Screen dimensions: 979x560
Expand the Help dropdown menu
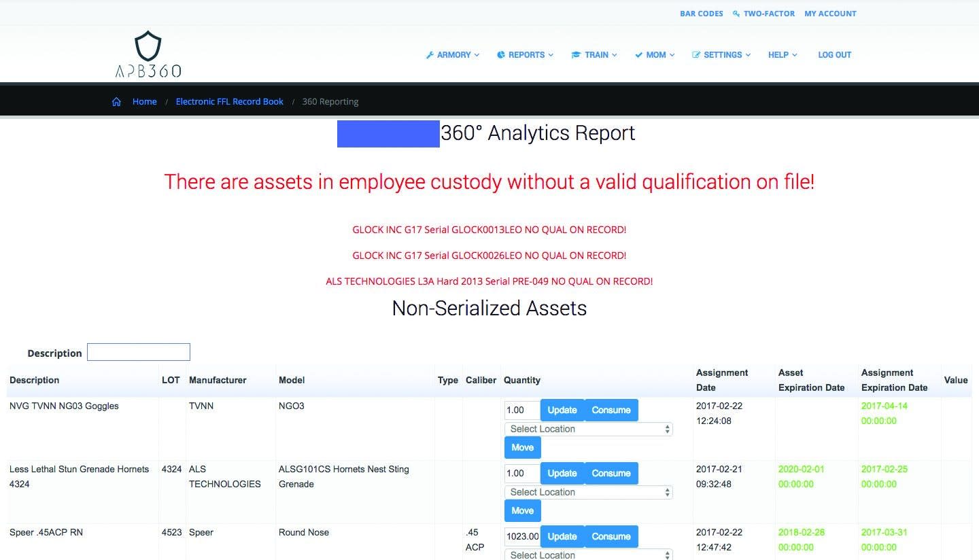tap(782, 55)
